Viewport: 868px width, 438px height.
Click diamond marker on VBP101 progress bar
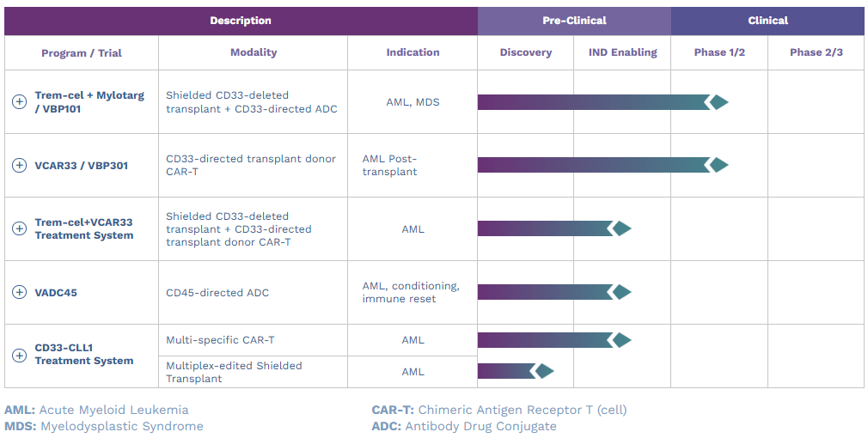718,102
